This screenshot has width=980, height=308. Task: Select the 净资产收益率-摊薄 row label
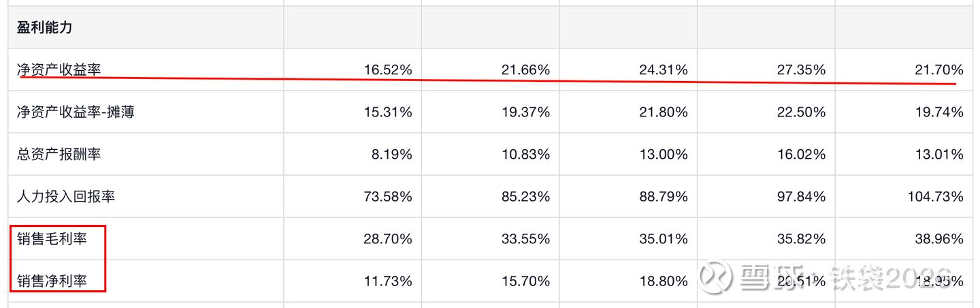pyautogui.click(x=76, y=112)
